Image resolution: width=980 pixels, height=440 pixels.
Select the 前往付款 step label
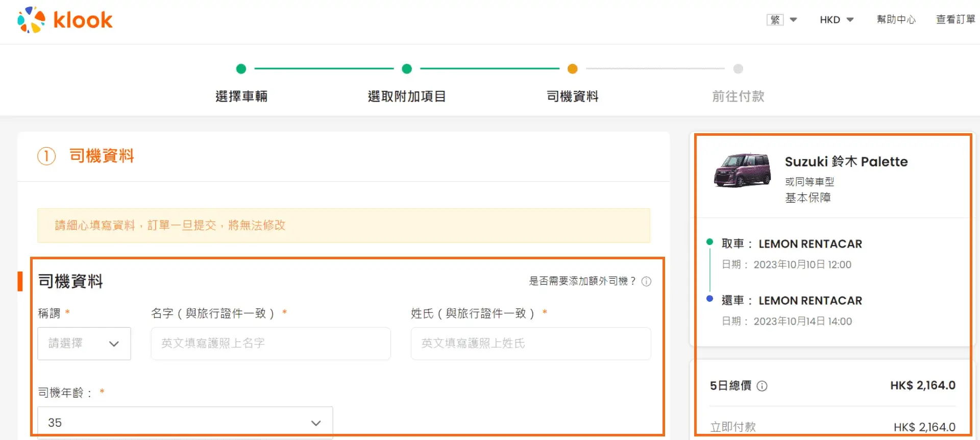point(738,96)
